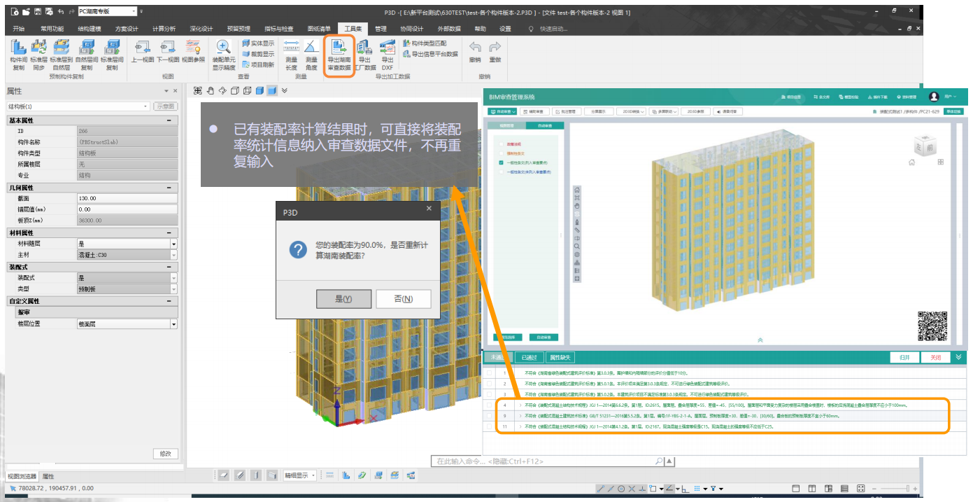Uncheck 一般性条文(列入审查要点) checkbox

tap(501, 162)
